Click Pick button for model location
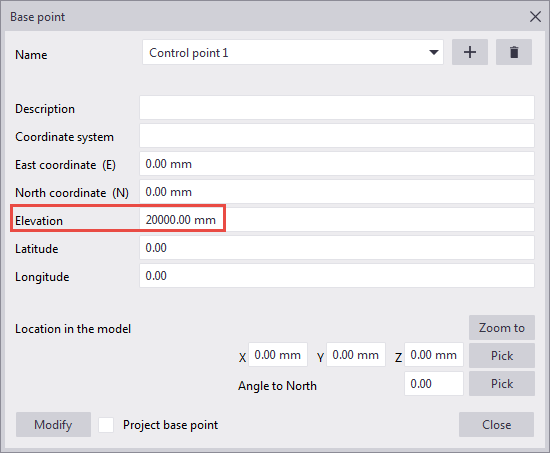550x453 pixels. coord(502,355)
